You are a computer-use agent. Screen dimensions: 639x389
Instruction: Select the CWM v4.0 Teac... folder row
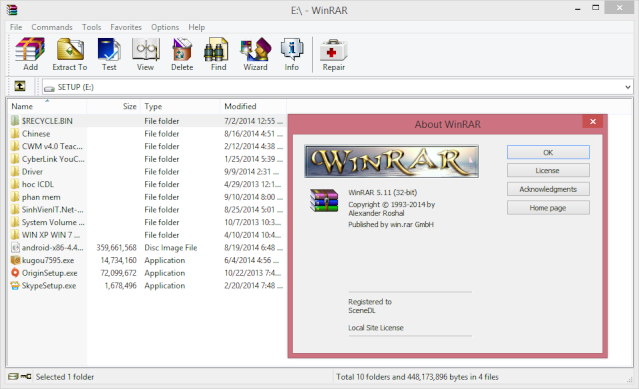pos(147,146)
